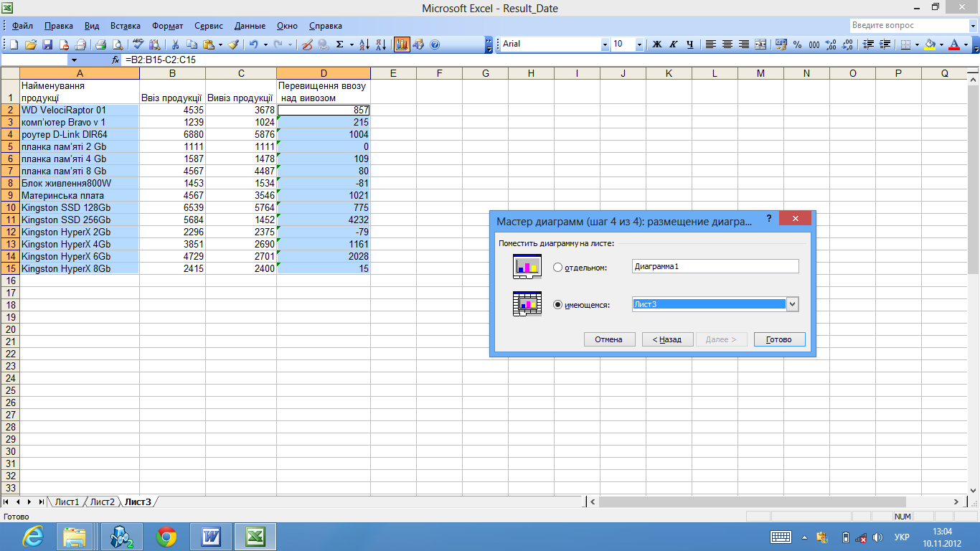Screen dimensions: 980x551
Task: Activate the Format Painter brush
Action: [234, 44]
